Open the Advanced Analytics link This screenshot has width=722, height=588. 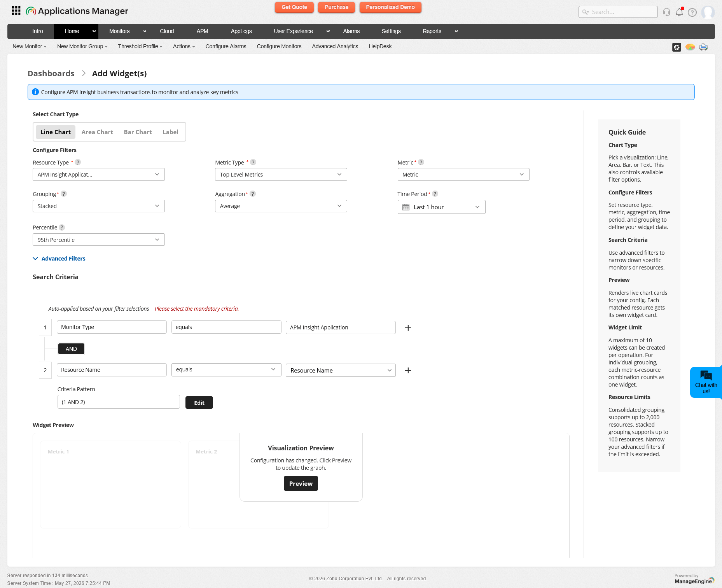tap(335, 46)
